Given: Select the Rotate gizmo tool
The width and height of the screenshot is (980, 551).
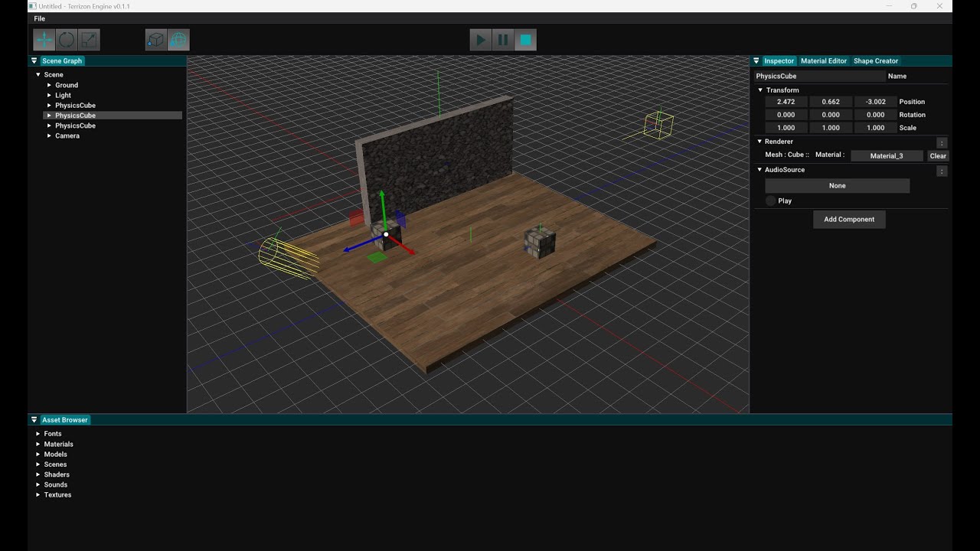Looking at the screenshot, I should 67,40.
